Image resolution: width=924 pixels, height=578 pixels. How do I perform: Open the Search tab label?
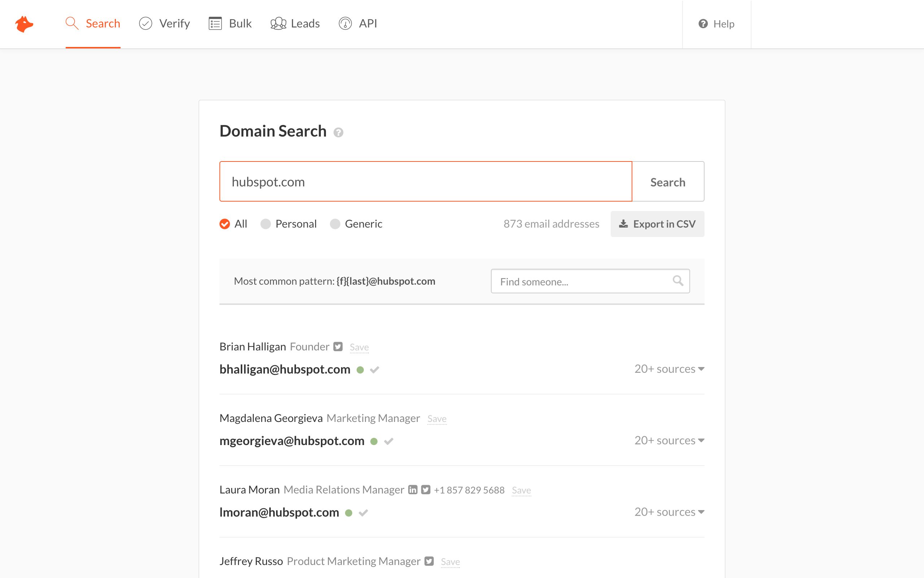103,24
